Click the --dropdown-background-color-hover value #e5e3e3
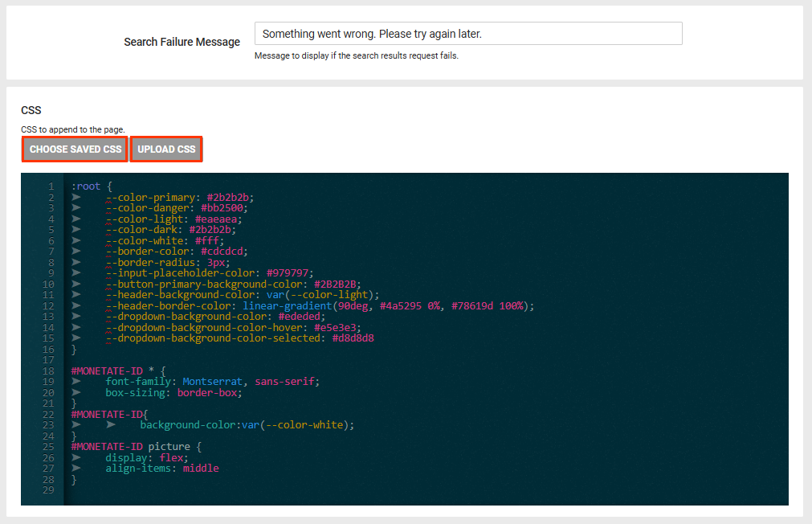Image resolution: width=812 pixels, height=524 pixels. [x=335, y=328]
